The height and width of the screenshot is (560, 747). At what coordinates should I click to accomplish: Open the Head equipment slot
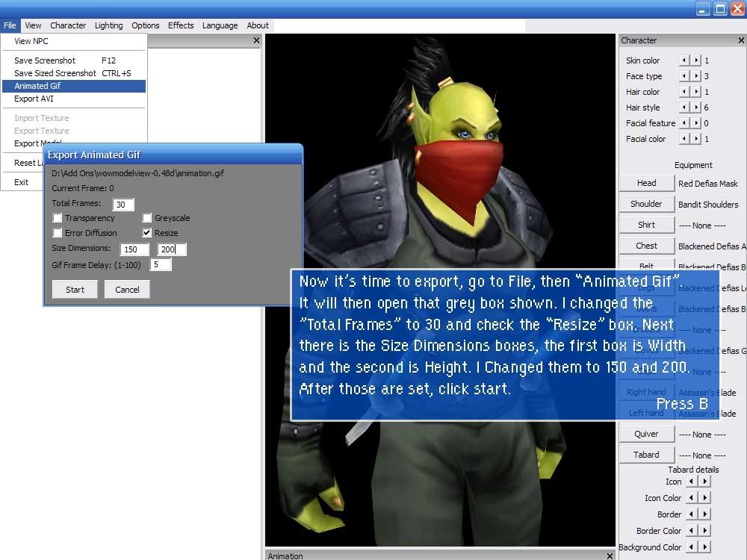pyautogui.click(x=646, y=184)
